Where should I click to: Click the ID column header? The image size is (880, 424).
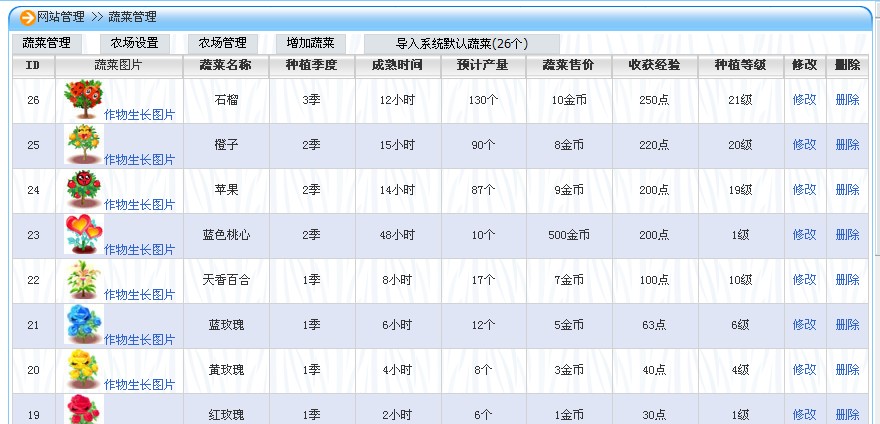[33, 66]
